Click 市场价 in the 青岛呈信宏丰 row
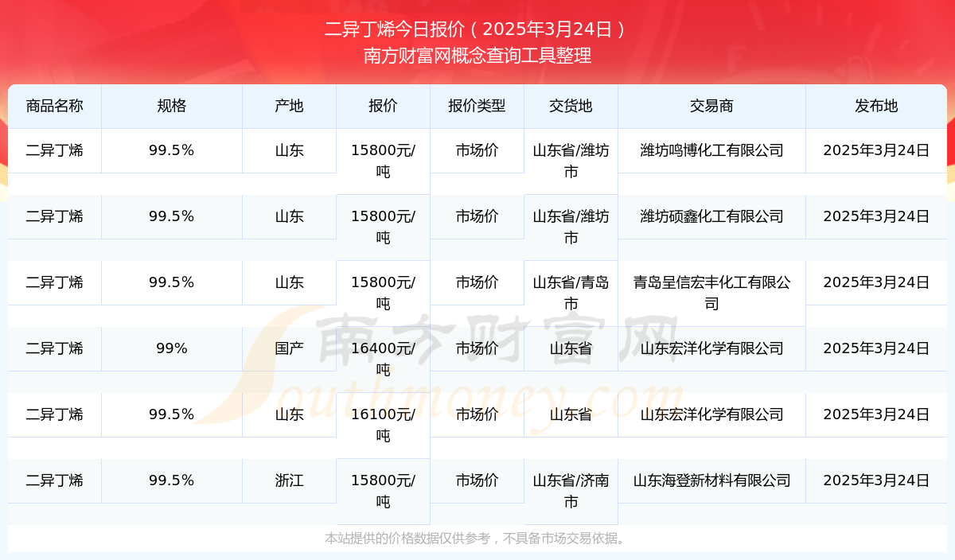The image size is (955, 560). coord(477,282)
